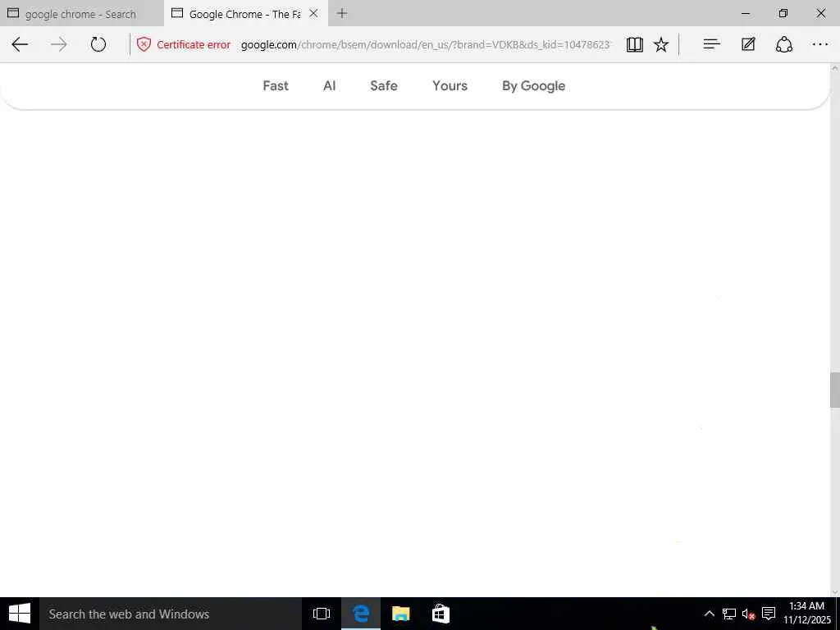This screenshot has width=840, height=630.
Task: Switch to google chrome - Search tab
Action: (x=81, y=13)
